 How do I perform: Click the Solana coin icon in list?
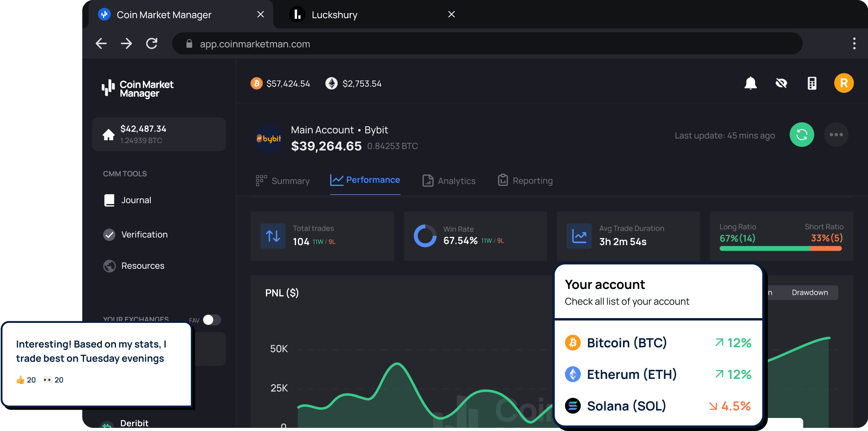[x=573, y=406]
